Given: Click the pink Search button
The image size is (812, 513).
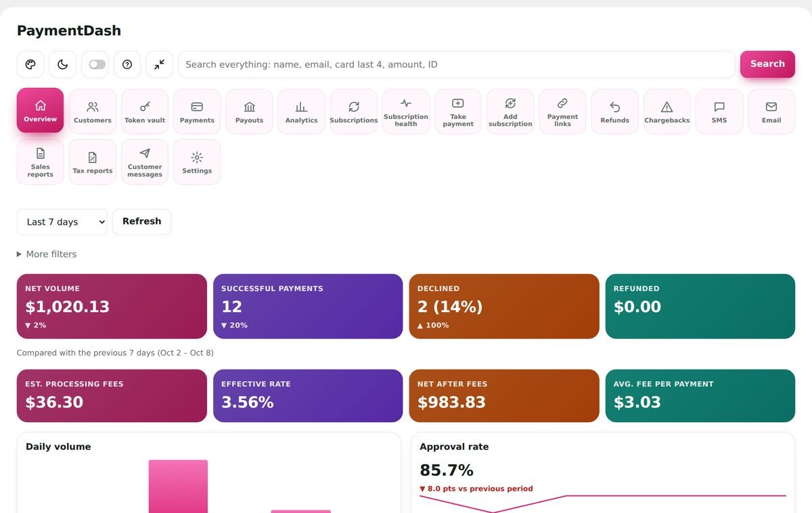Looking at the screenshot, I should pyautogui.click(x=767, y=64).
